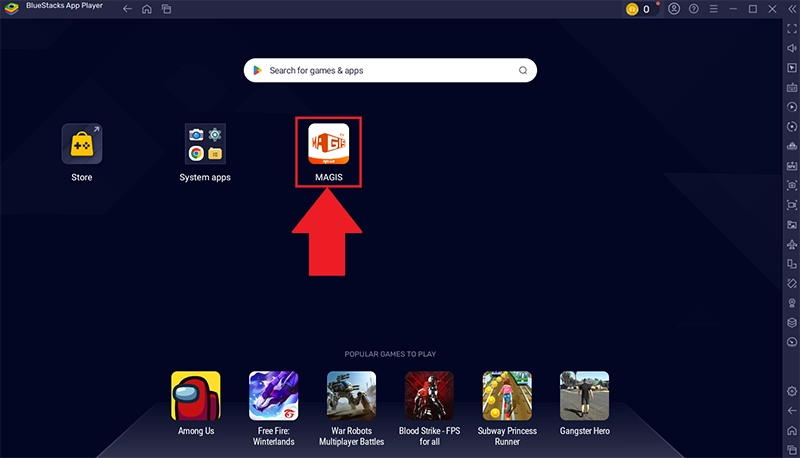Click the sync/rotate circular icon in sidebar
The height and width of the screenshot is (458, 800).
792,126
